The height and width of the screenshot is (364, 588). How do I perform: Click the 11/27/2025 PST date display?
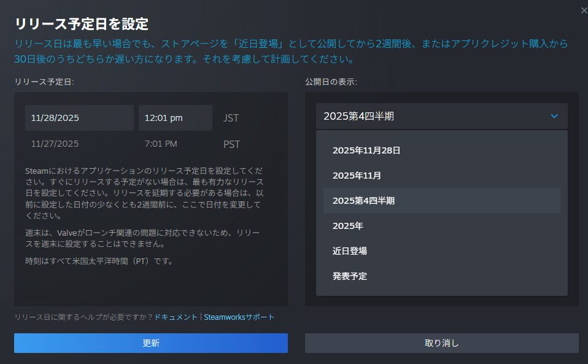[x=55, y=144]
